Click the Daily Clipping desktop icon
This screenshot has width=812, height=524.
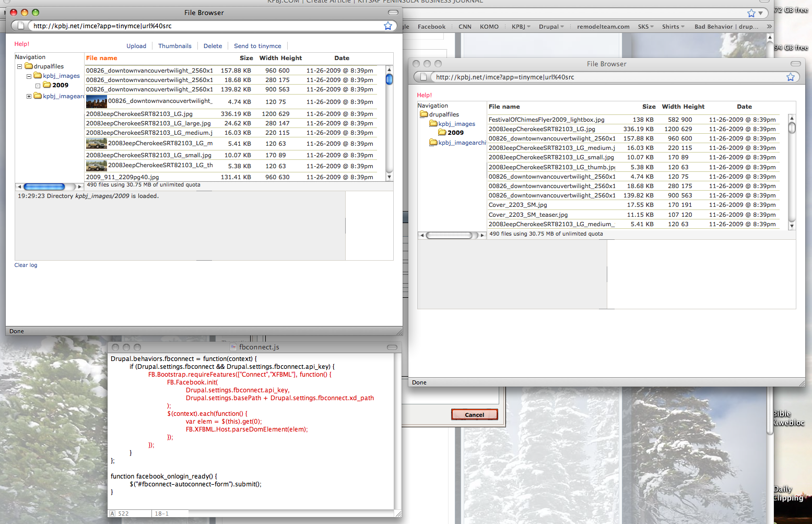[x=789, y=493]
